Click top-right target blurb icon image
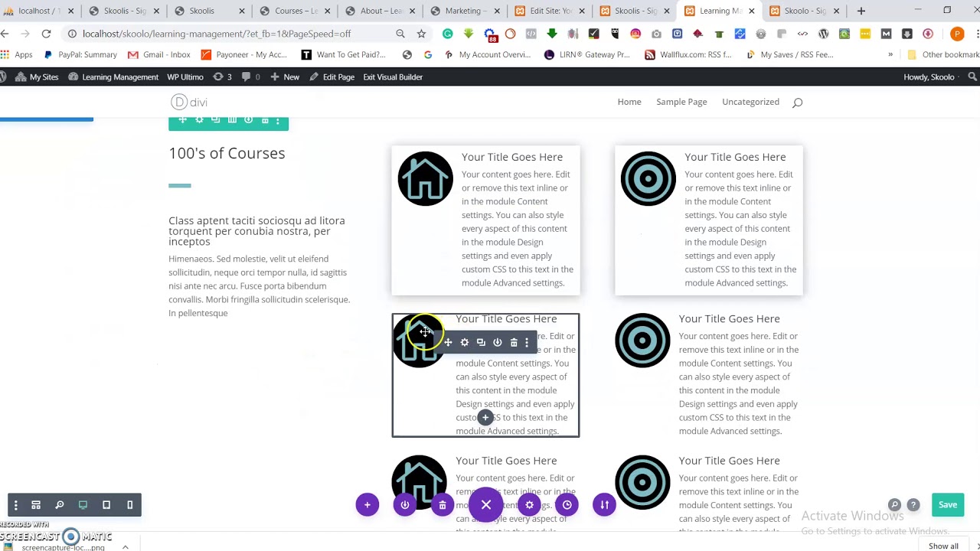The image size is (980, 551). 648,179
